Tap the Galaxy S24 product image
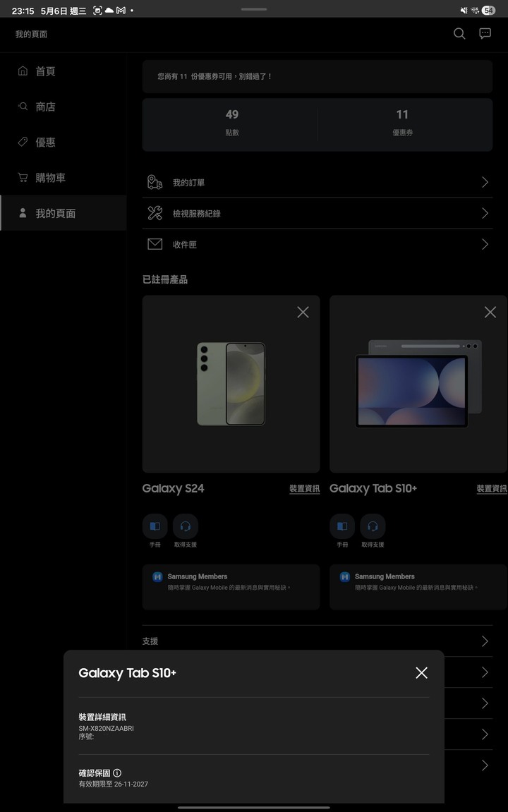Image resolution: width=508 pixels, height=812 pixels. (x=231, y=384)
